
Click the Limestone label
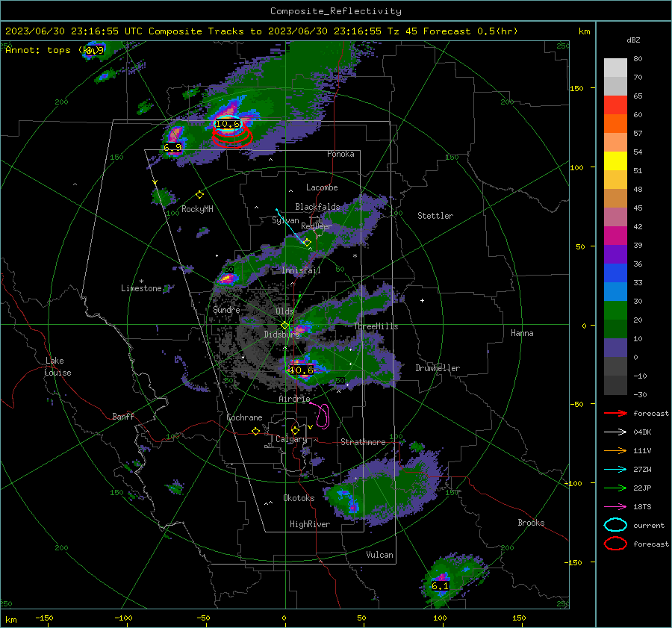(141, 288)
